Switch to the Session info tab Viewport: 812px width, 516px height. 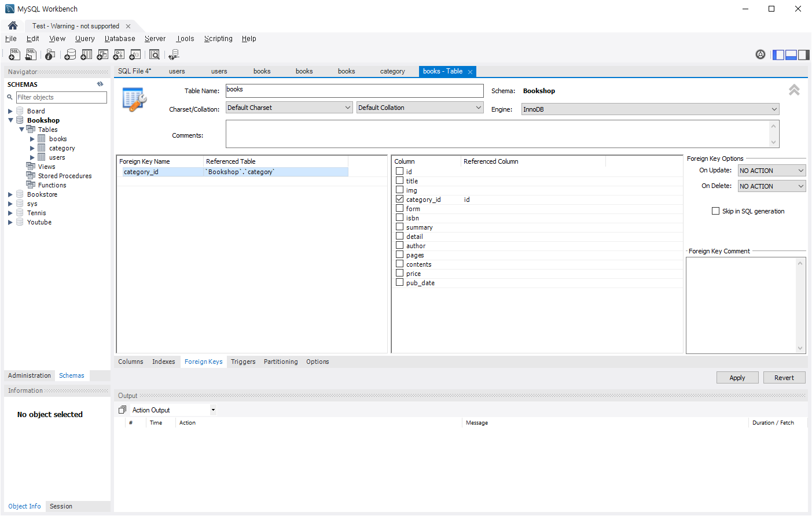61,506
